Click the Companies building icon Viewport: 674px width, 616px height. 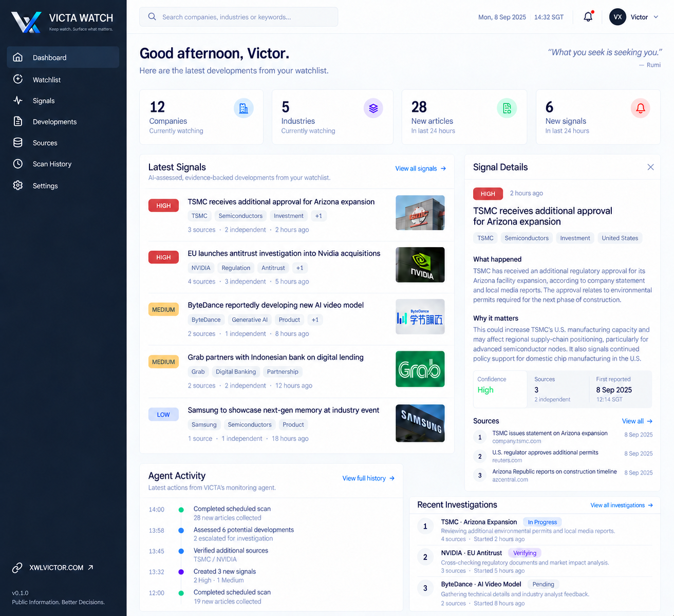pos(244,108)
